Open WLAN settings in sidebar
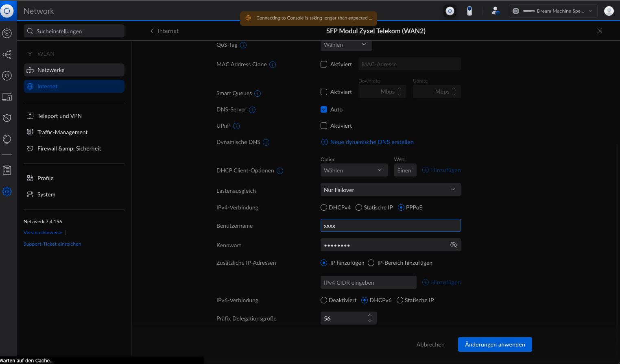This screenshot has height=364, width=620. (74, 54)
